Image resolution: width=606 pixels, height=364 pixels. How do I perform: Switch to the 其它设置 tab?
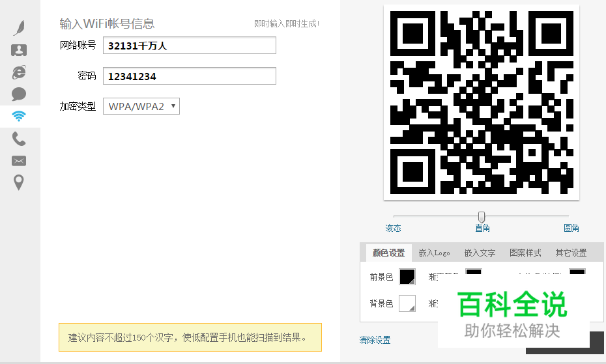click(x=571, y=253)
